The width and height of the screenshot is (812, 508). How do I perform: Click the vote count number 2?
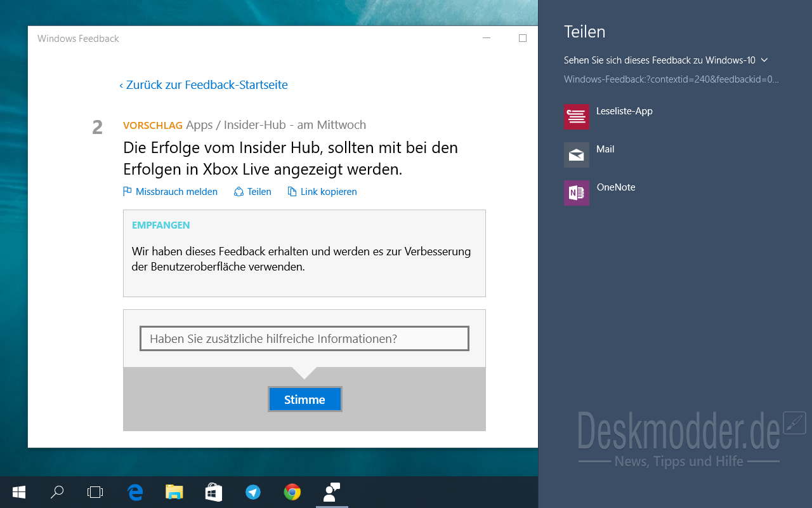[x=97, y=128]
